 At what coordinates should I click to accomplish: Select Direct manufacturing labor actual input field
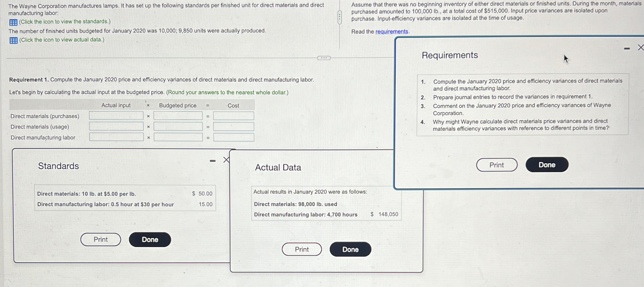click(x=116, y=137)
